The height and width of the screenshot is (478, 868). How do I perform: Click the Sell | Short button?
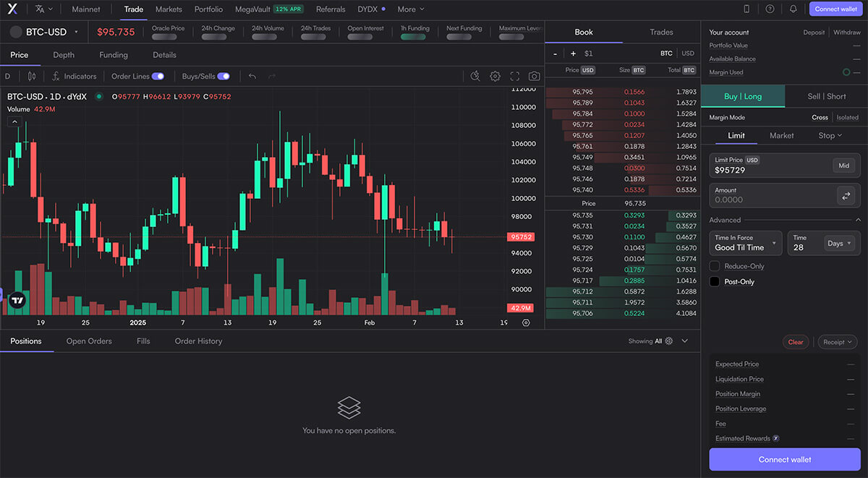pyautogui.click(x=826, y=96)
